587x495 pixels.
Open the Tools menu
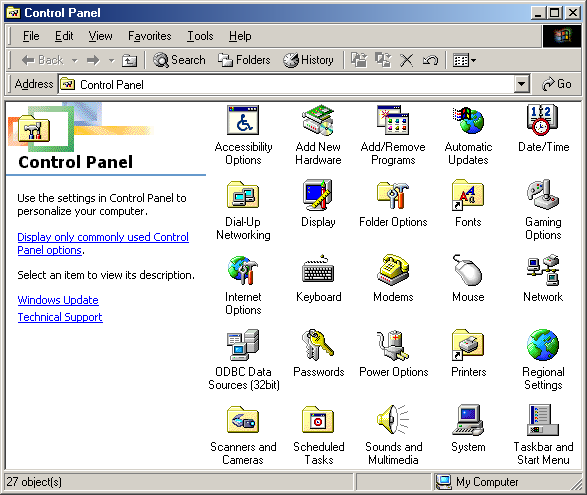tap(200, 36)
